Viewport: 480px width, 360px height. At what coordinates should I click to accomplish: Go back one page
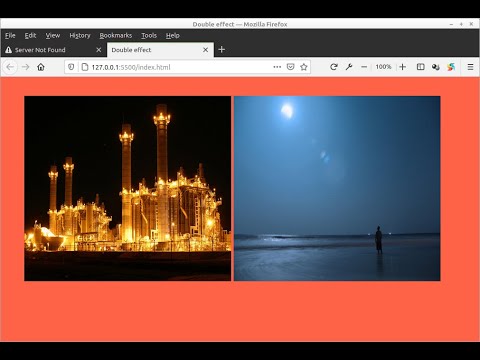(x=10, y=67)
